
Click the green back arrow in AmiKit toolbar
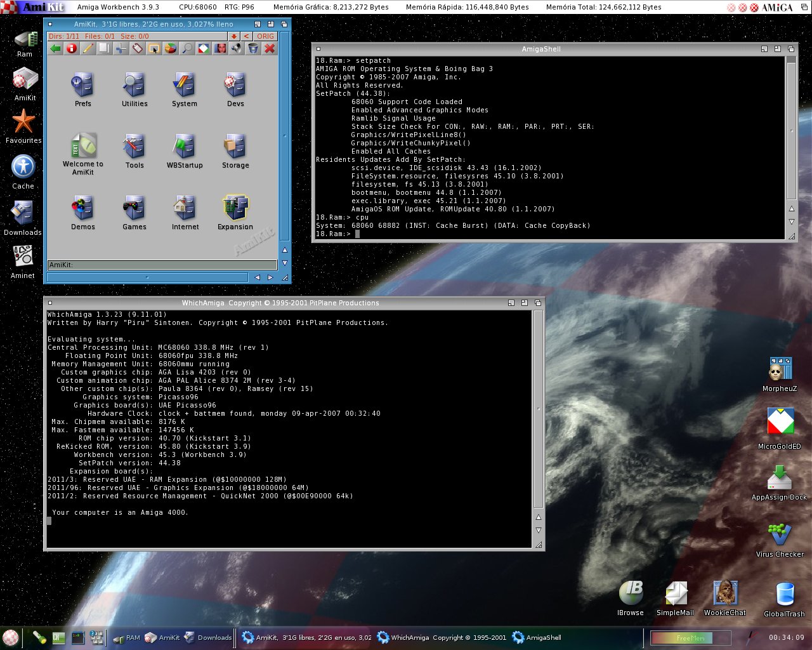point(55,48)
